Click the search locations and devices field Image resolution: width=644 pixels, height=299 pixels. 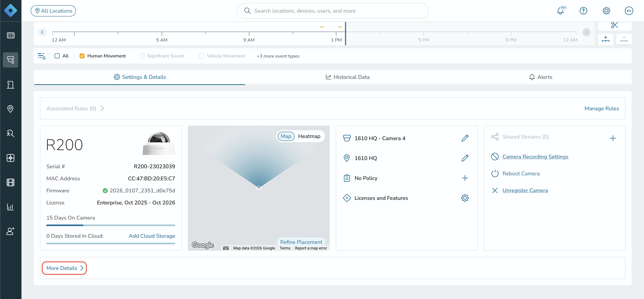(333, 11)
